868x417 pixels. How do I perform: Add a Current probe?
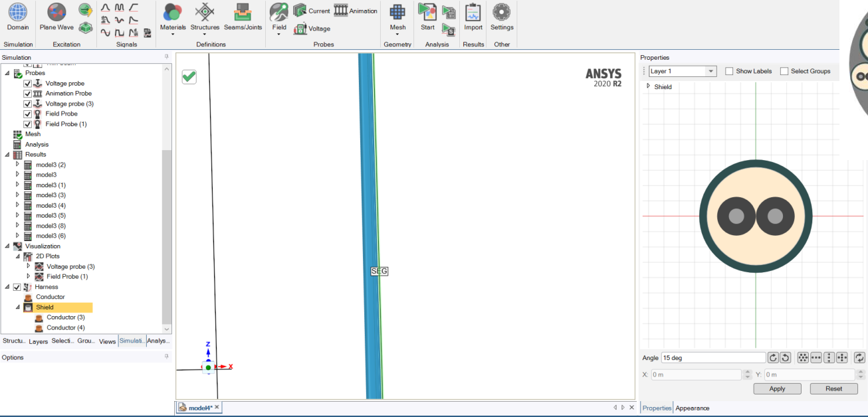312,11
